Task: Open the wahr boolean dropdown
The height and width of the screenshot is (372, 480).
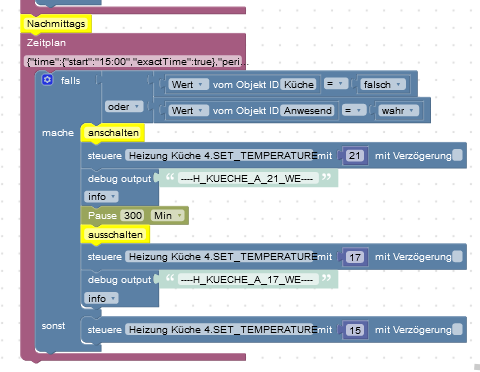Action: [398, 110]
